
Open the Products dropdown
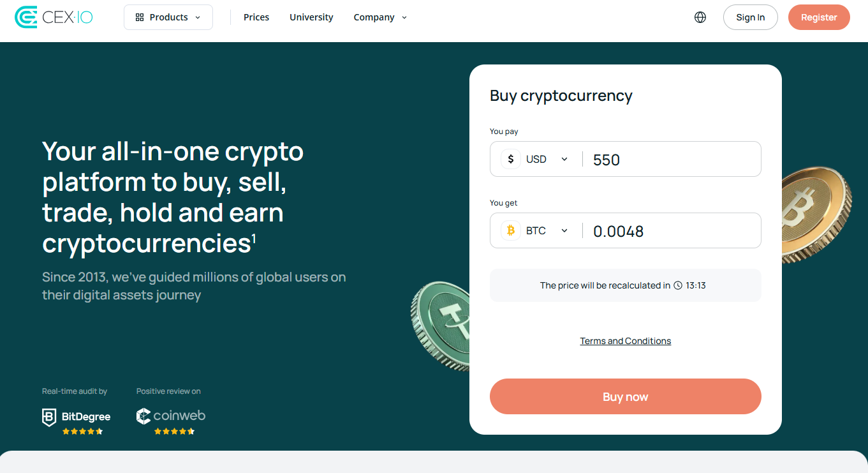(x=168, y=17)
